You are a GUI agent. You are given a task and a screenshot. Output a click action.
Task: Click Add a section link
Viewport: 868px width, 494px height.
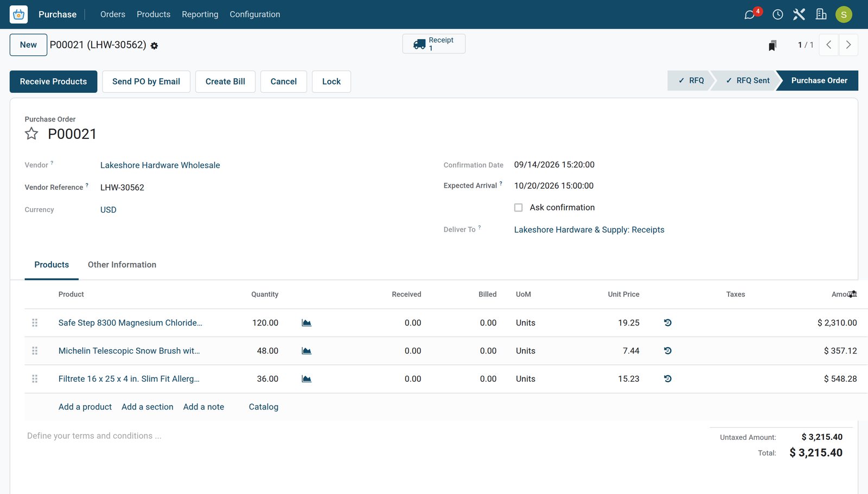(148, 407)
